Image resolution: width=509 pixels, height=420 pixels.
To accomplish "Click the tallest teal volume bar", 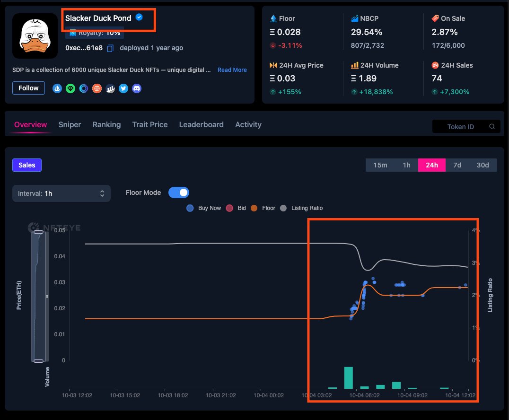I will point(348,378).
